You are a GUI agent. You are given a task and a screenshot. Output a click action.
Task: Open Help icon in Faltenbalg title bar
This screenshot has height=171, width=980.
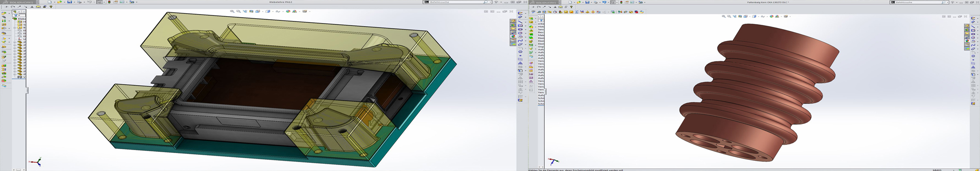(x=953, y=2)
